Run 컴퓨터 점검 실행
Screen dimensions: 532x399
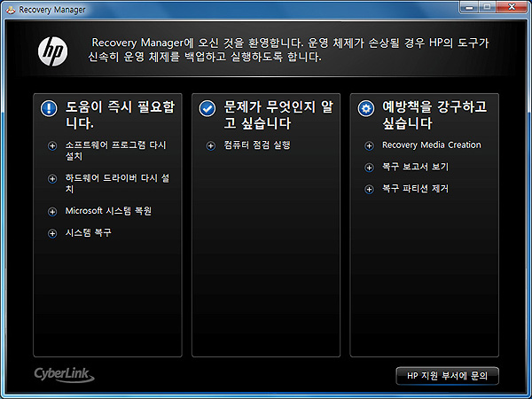(x=257, y=145)
